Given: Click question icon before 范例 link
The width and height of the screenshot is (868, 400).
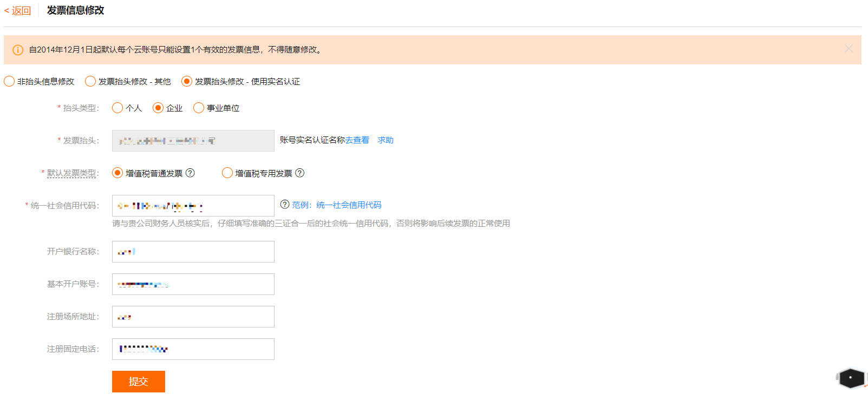Looking at the screenshot, I should click(285, 205).
